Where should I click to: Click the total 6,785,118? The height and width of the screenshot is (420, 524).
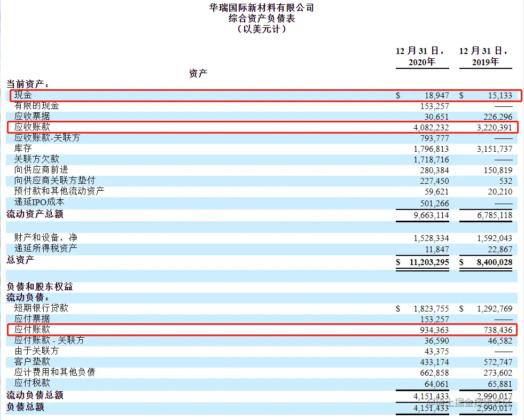tap(495, 215)
